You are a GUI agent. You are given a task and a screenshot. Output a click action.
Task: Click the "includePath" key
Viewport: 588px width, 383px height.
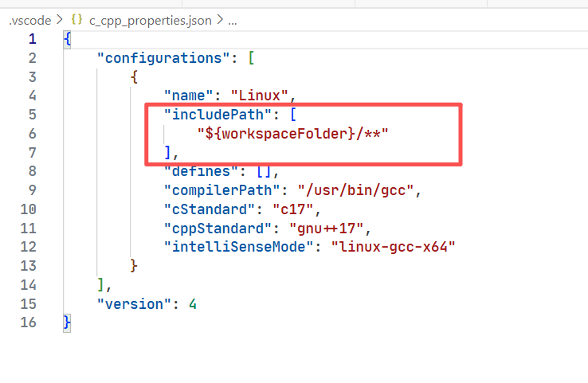tap(218, 115)
